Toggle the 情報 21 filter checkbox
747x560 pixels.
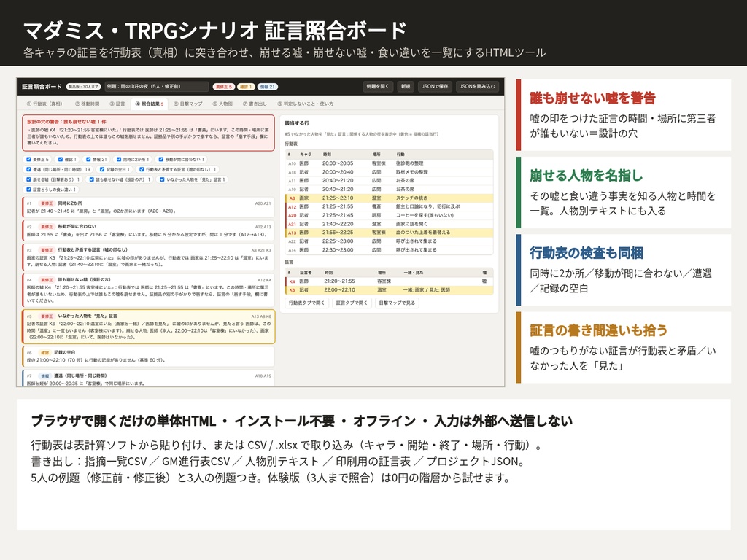pos(88,159)
